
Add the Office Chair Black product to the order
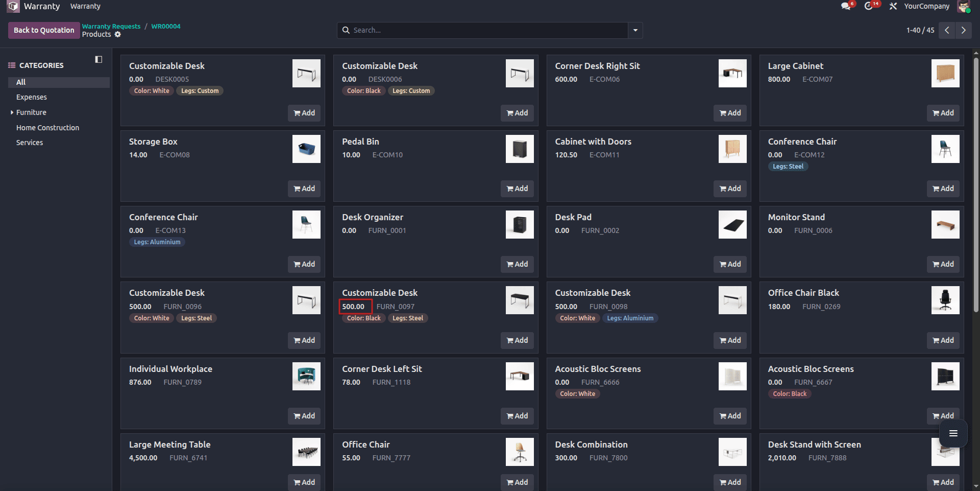pyautogui.click(x=943, y=340)
